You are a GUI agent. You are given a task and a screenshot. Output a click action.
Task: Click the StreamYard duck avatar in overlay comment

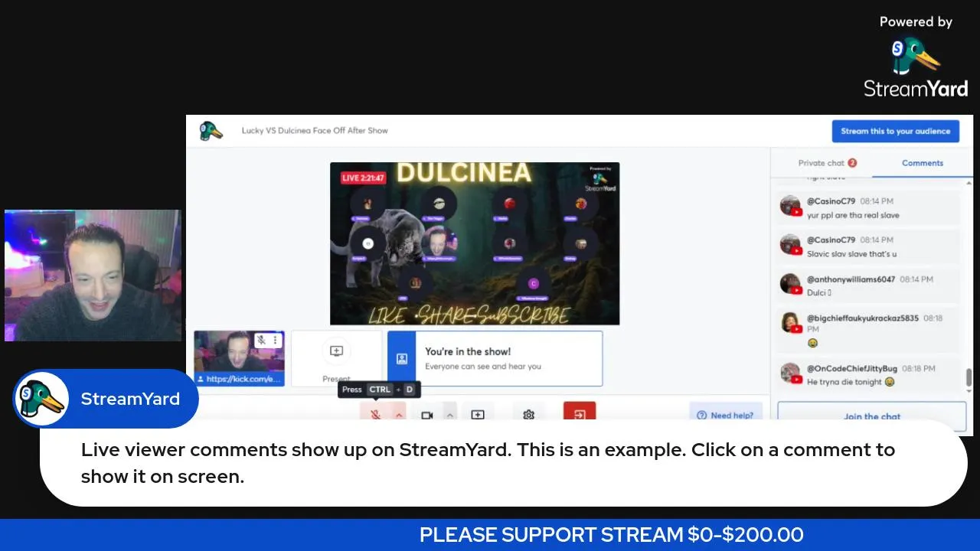pyautogui.click(x=41, y=399)
